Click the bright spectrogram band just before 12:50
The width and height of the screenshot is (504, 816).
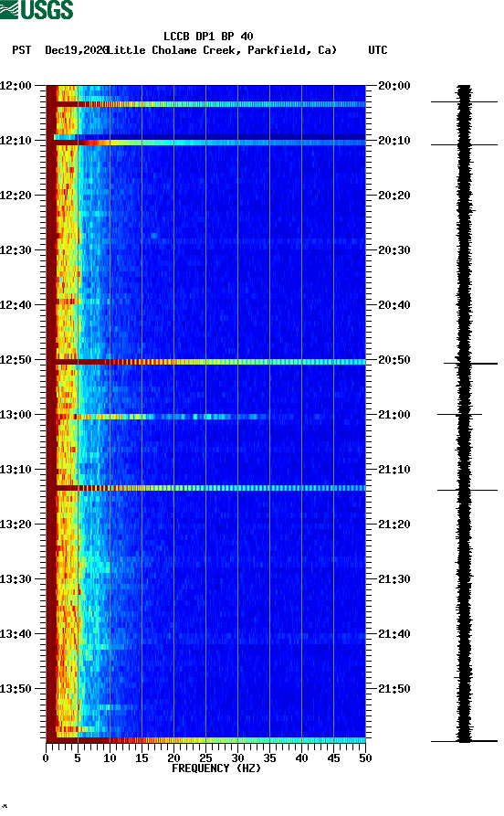coord(206,362)
